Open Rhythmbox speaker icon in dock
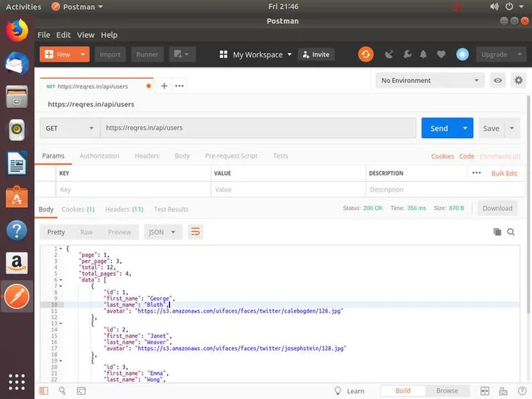This screenshot has height=399, width=532. point(17,129)
